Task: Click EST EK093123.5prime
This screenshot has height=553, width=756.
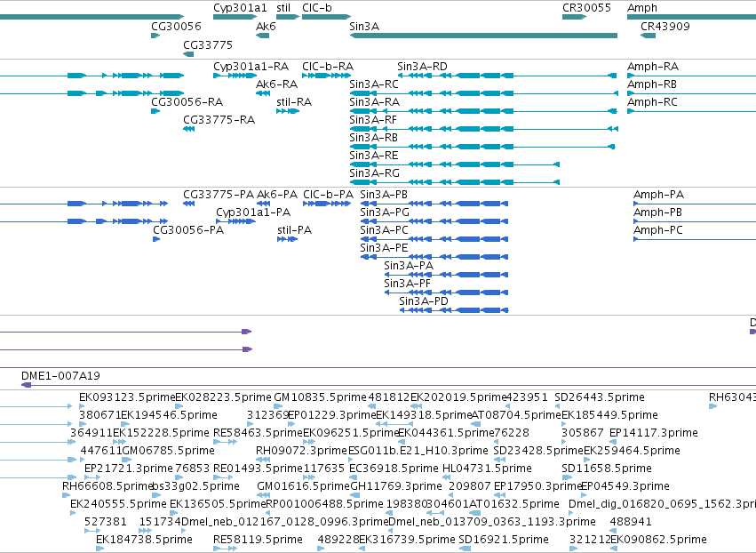Action: coord(127,397)
